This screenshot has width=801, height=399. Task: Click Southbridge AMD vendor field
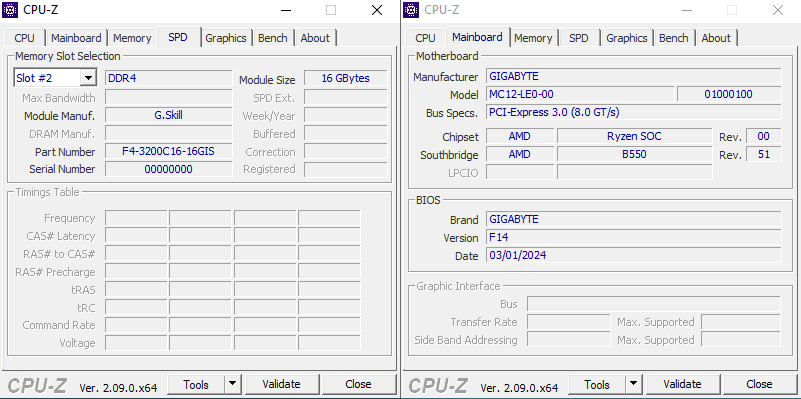[x=520, y=154]
